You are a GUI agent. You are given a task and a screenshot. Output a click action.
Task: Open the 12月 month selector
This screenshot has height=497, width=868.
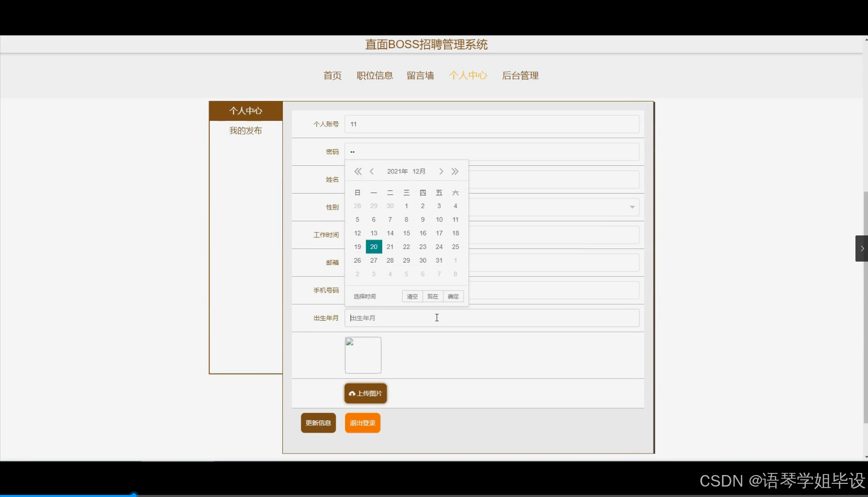click(419, 171)
